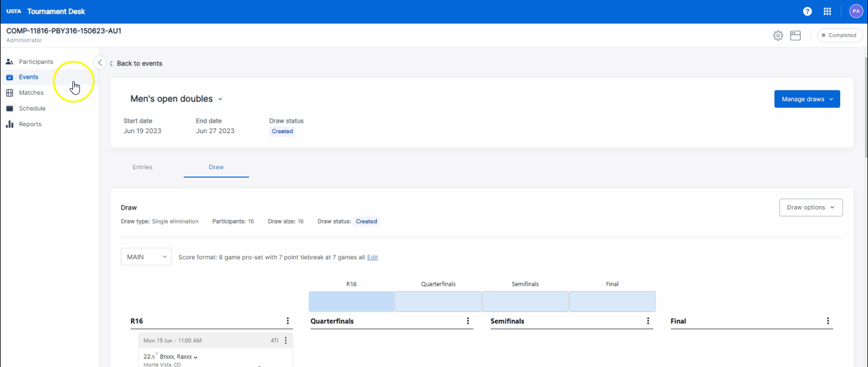
Task: Open tournament settings gear icon
Action: tap(778, 35)
